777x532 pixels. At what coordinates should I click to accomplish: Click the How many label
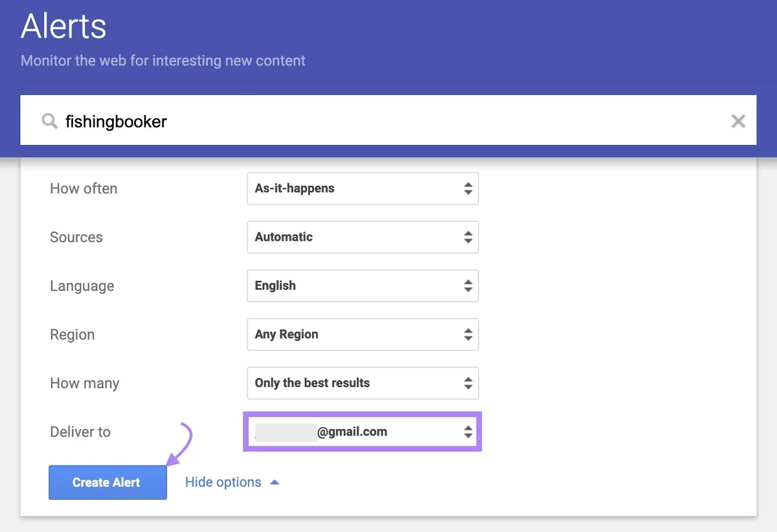click(84, 383)
